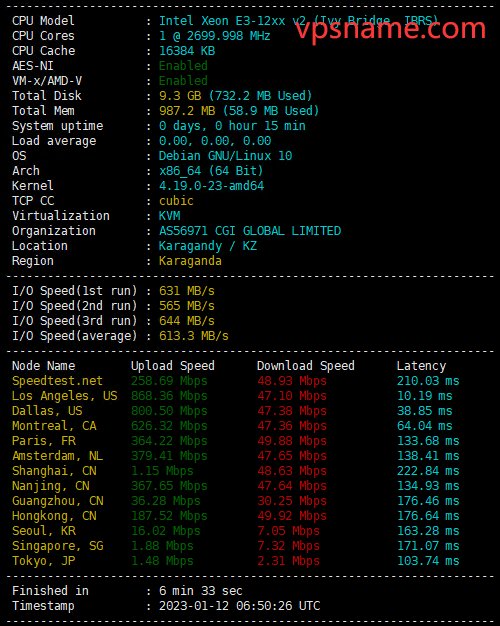Select the Total Disk 9.3 GB value
The height and width of the screenshot is (626, 500).
tap(180, 96)
